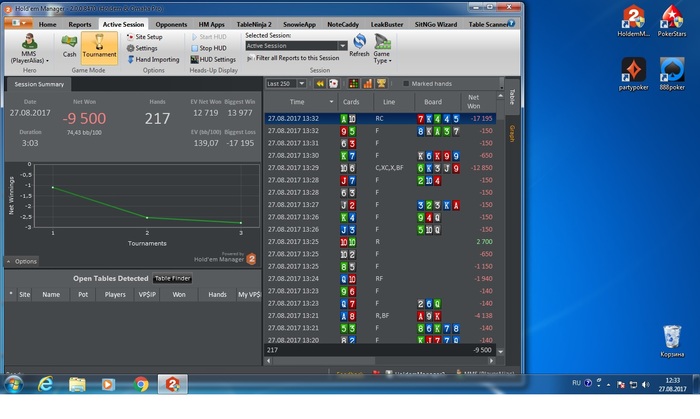700x419 pixels.
Task: Click the Windows Start button
Action: 14,384
